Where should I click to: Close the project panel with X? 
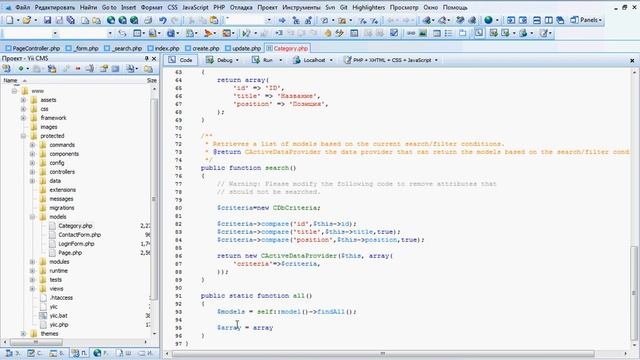pos(154,59)
